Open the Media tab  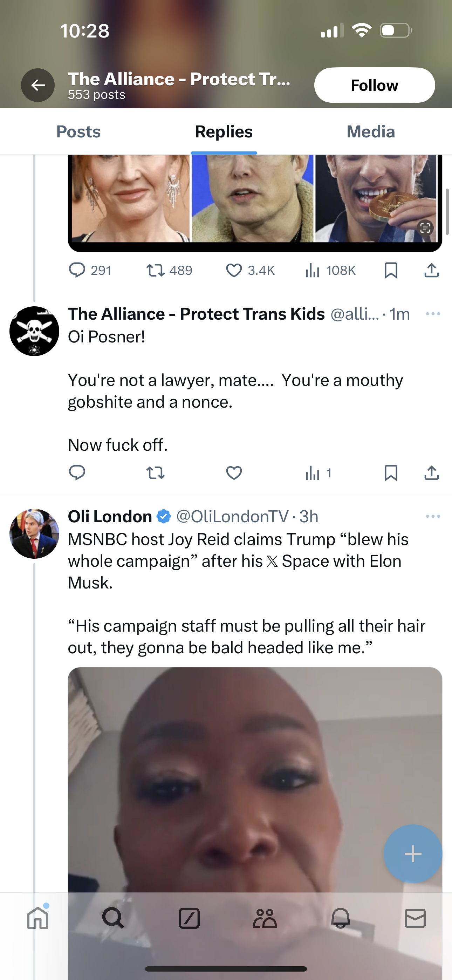click(x=371, y=132)
